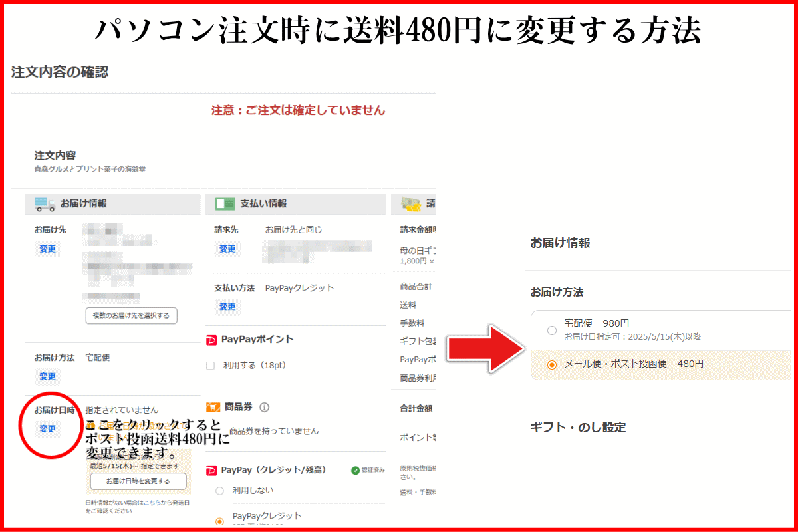This screenshot has width=798, height=532.
Task: Click the 注意：ご注文は確定していません warning text
Action: (298, 110)
